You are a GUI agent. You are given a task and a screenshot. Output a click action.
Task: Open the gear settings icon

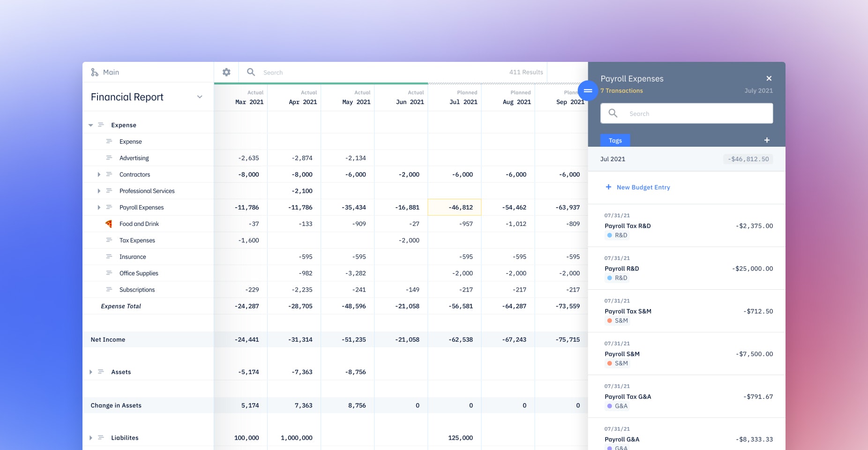(226, 72)
